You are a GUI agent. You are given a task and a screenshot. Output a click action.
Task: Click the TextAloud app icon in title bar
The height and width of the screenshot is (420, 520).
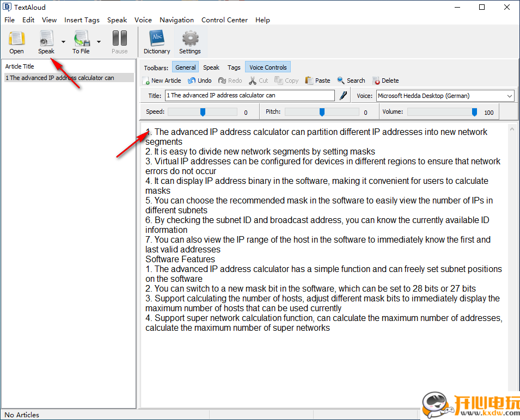(7, 7)
